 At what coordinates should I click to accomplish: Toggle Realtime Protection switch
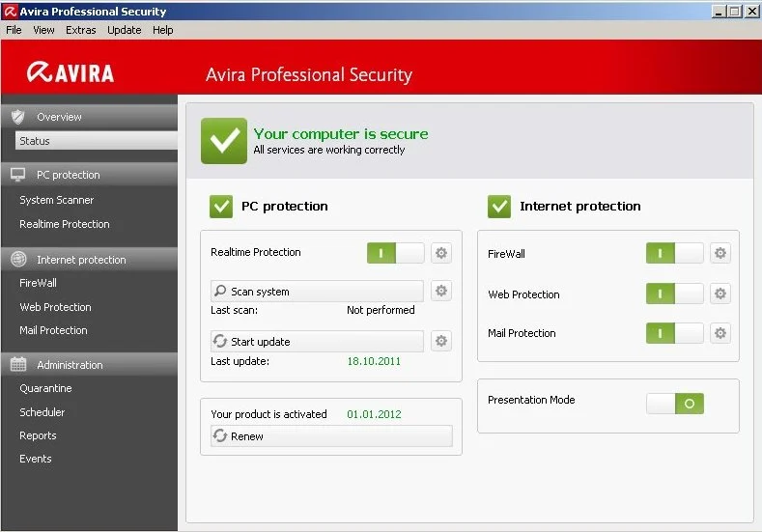coord(396,253)
